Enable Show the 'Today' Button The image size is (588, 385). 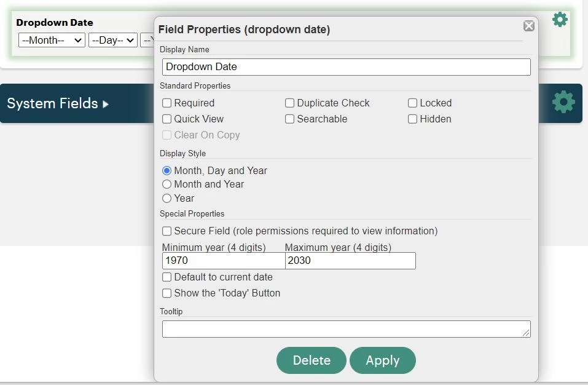coord(167,293)
